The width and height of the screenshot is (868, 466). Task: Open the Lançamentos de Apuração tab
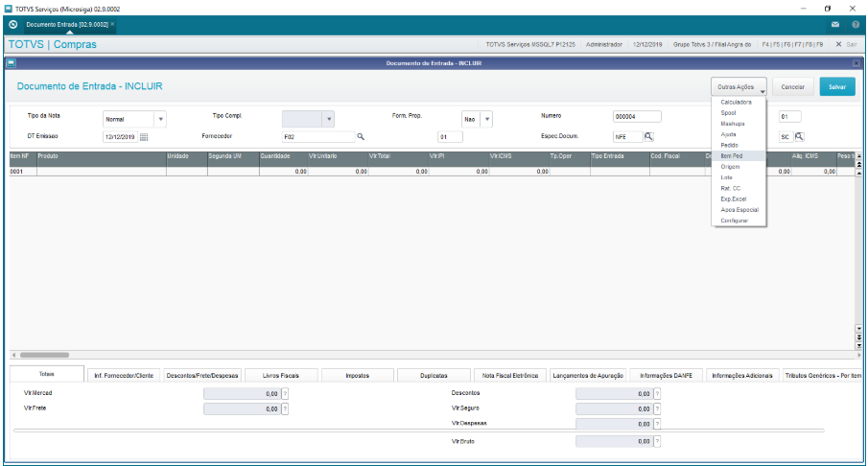[x=588, y=376]
